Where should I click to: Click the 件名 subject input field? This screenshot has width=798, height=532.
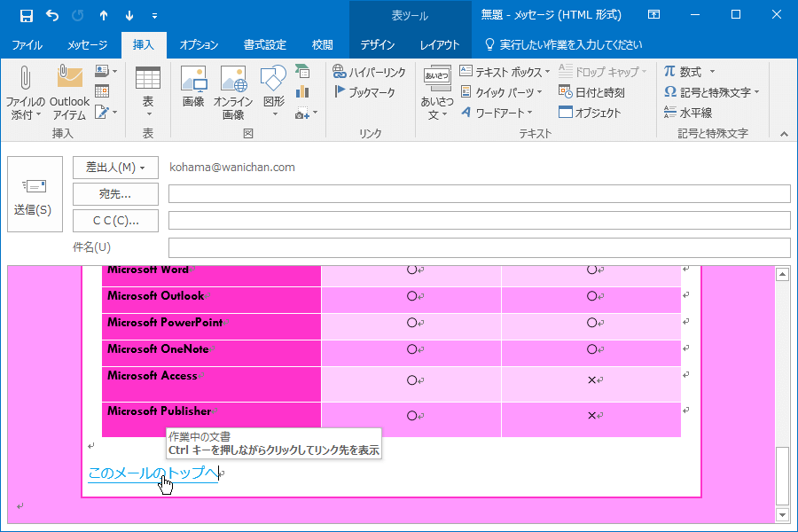click(x=479, y=247)
